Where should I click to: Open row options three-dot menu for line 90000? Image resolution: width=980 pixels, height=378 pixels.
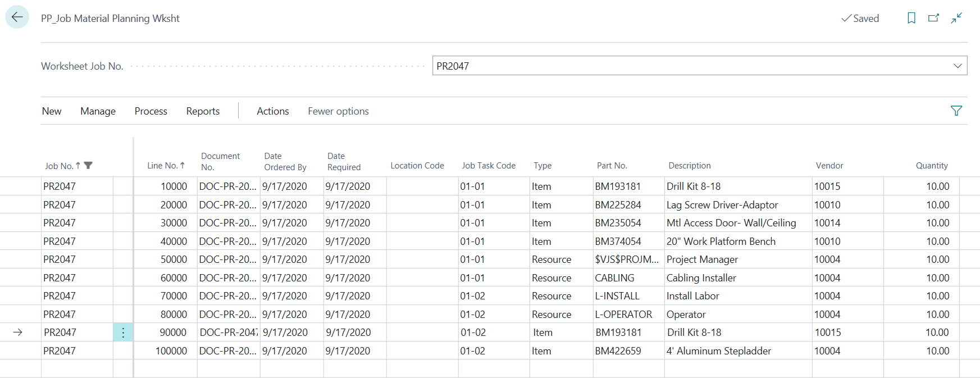122,333
